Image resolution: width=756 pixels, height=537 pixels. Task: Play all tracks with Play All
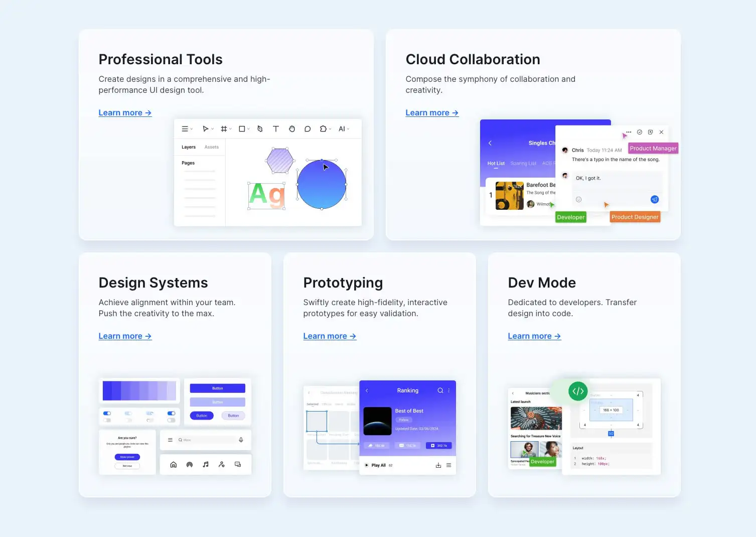click(376, 465)
